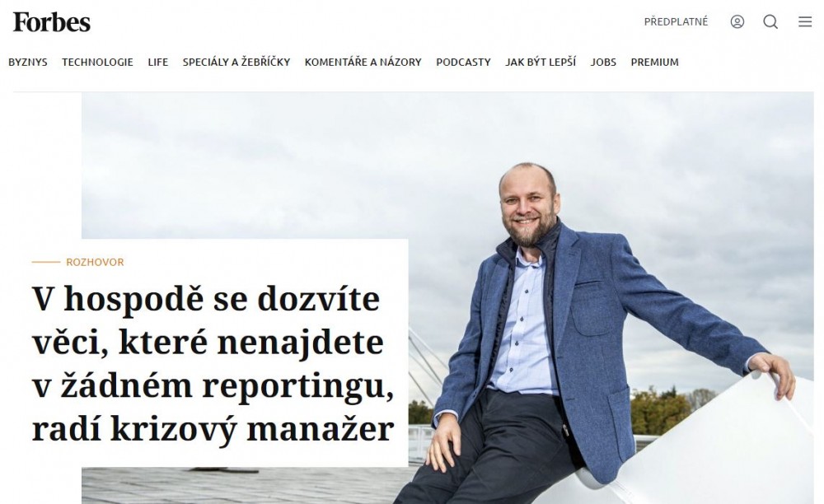This screenshot has width=824, height=504.
Task: Go to Komentáře a názory
Action: [x=363, y=62]
